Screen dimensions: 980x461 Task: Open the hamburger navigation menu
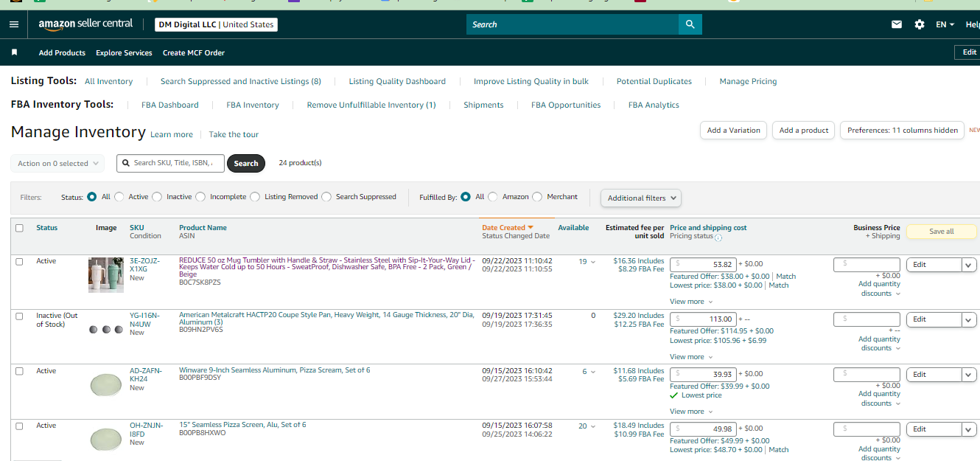pyautogui.click(x=14, y=24)
